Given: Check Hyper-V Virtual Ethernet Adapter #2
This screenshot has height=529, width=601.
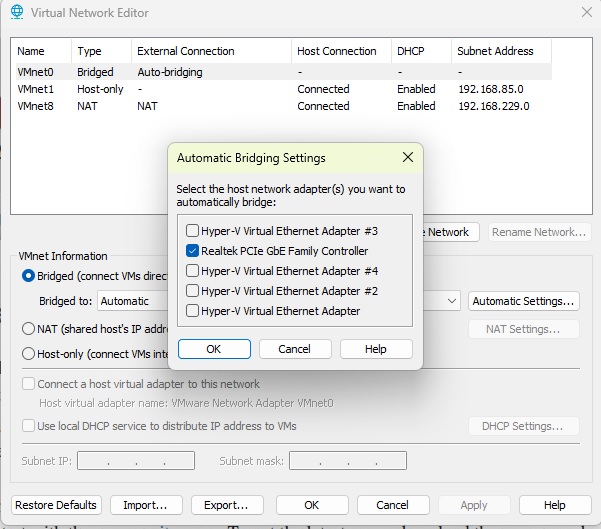Looking at the screenshot, I should coord(193,291).
